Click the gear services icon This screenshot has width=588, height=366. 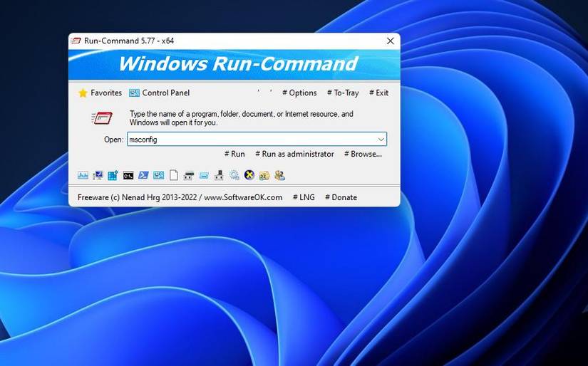(234, 175)
